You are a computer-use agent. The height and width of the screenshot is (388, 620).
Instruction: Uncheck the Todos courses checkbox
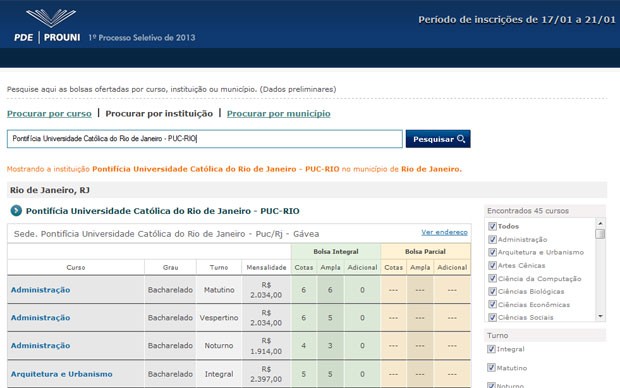point(492,226)
